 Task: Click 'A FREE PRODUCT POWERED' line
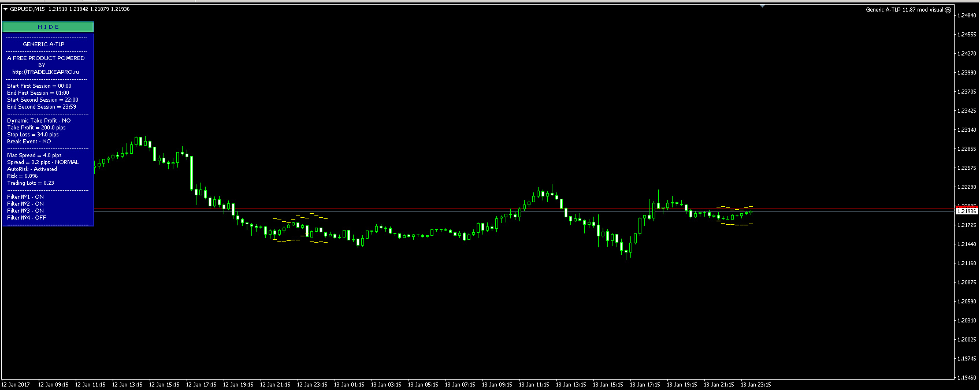46,58
